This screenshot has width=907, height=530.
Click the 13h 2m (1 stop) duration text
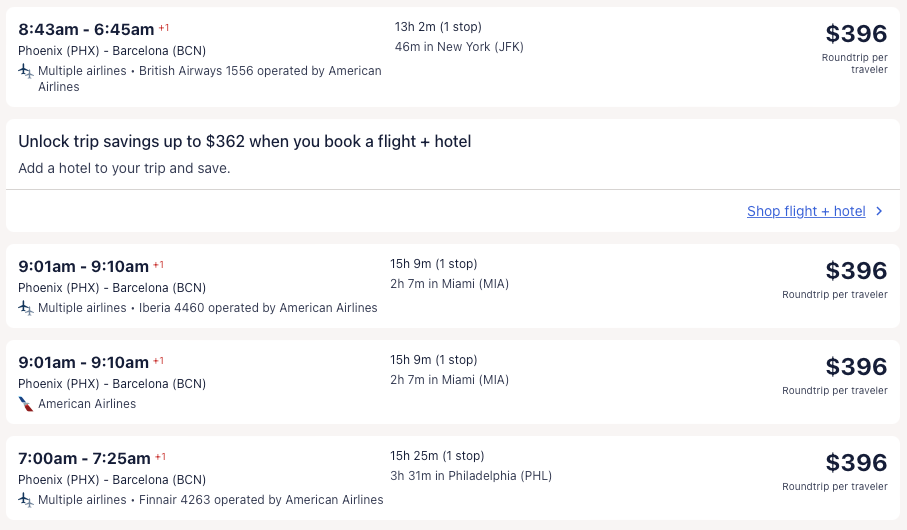(x=438, y=27)
